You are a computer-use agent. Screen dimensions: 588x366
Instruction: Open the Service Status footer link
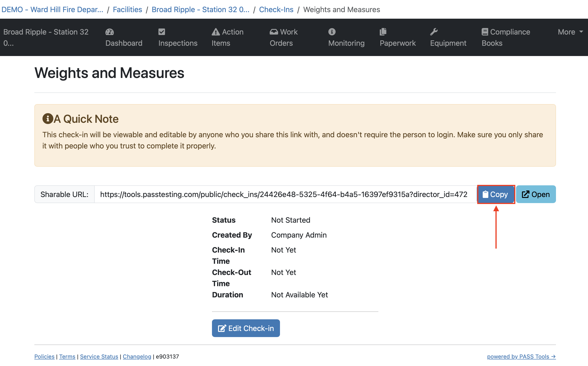coord(99,356)
